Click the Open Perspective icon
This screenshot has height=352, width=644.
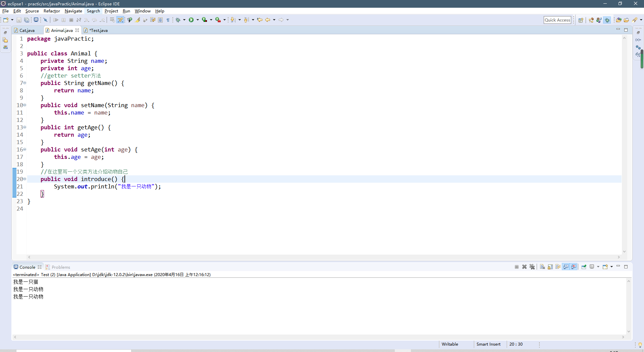click(581, 20)
